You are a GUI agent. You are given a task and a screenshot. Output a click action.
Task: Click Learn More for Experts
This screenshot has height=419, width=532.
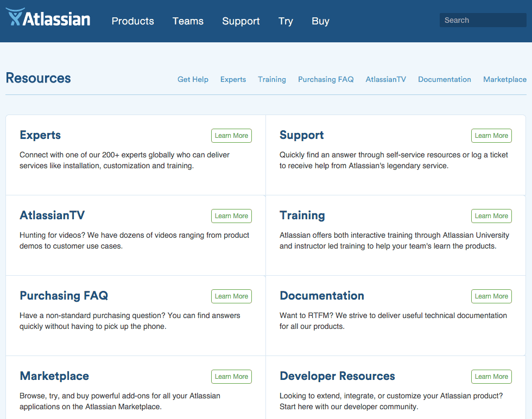click(x=231, y=136)
